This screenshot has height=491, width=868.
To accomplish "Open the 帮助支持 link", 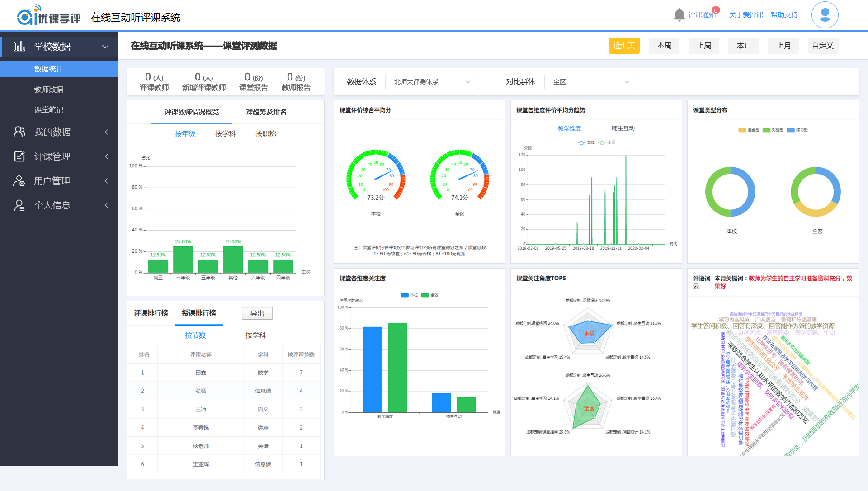I will [x=784, y=15].
